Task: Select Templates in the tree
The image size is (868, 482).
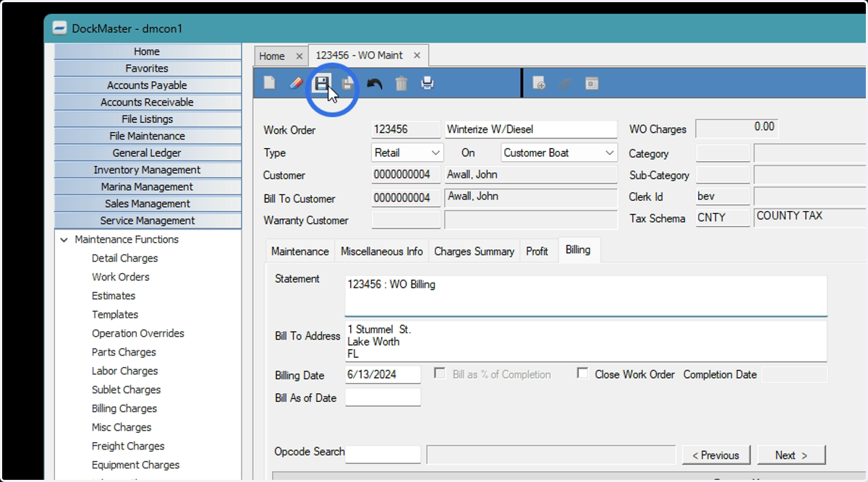Action: click(115, 314)
